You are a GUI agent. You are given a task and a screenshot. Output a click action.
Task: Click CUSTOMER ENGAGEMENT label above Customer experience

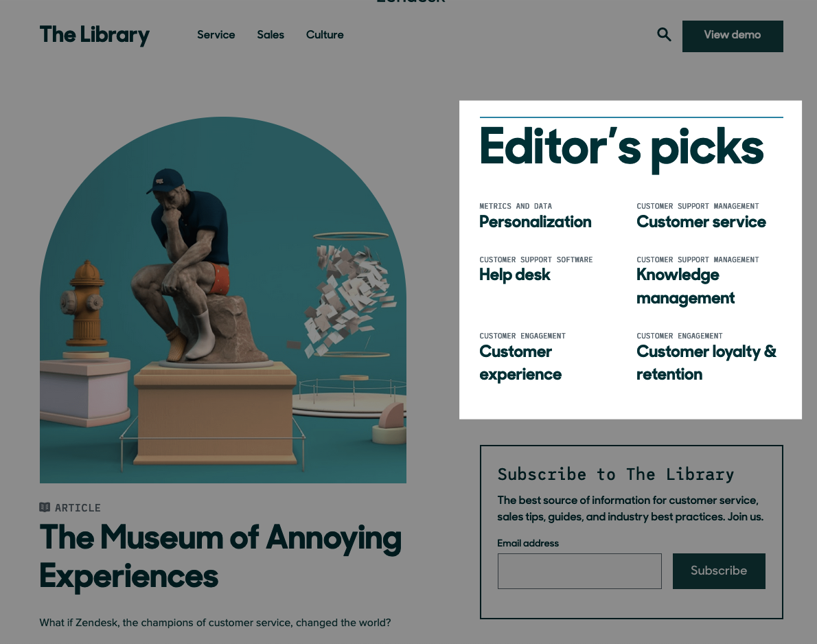coord(522,336)
